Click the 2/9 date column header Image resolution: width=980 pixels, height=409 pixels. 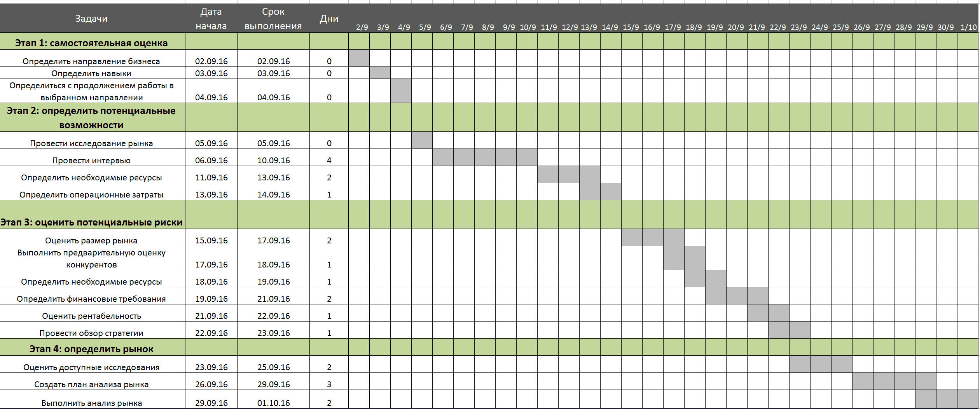click(x=362, y=27)
